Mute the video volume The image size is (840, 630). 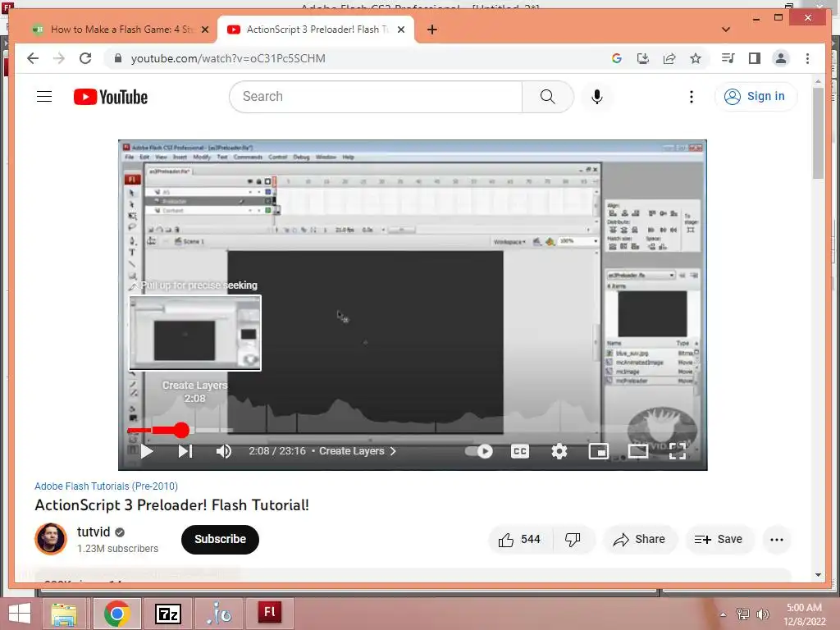point(224,452)
